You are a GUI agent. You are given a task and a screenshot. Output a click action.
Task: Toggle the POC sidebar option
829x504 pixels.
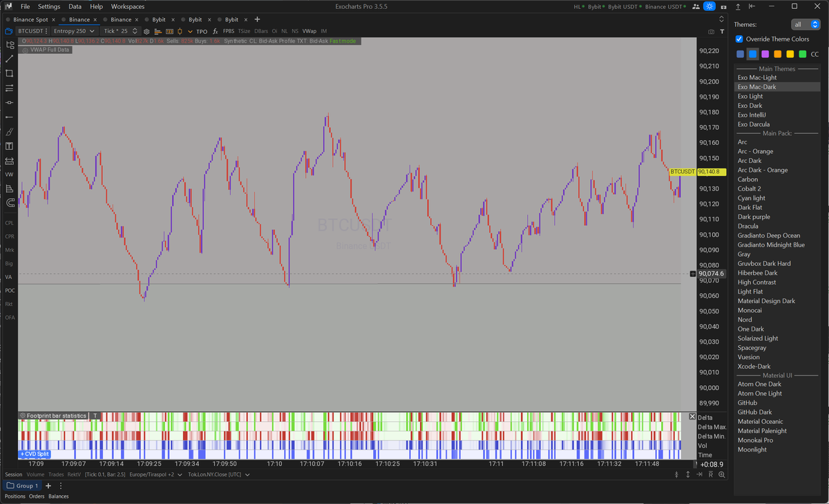click(x=10, y=290)
